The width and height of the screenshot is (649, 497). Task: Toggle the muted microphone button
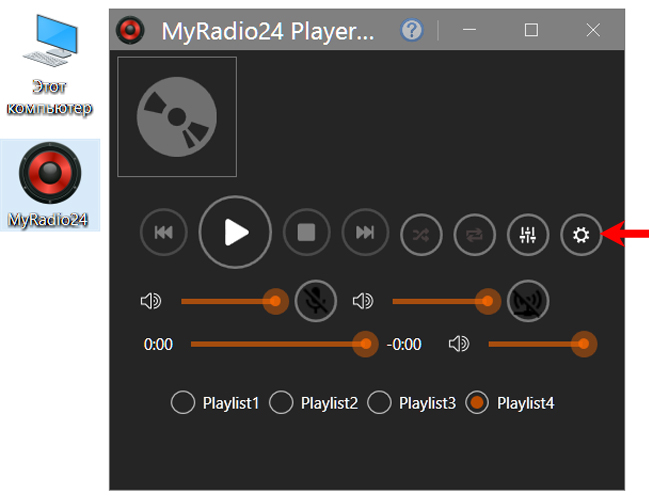tap(316, 301)
